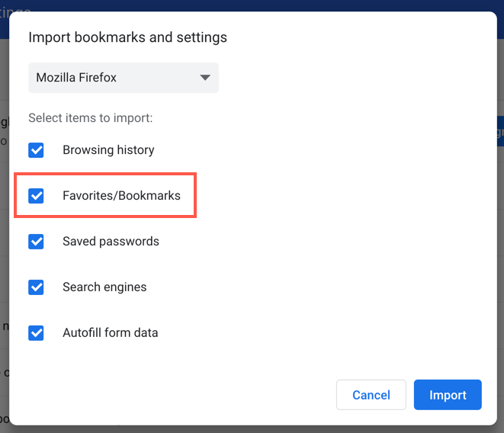Viewport: 504px width, 433px height.
Task: Open the Mozilla Firefox browser dropdown
Action: point(123,78)
